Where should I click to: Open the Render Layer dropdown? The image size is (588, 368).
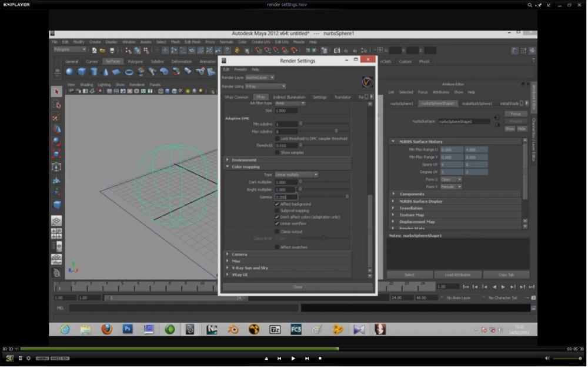pos(259,78)
